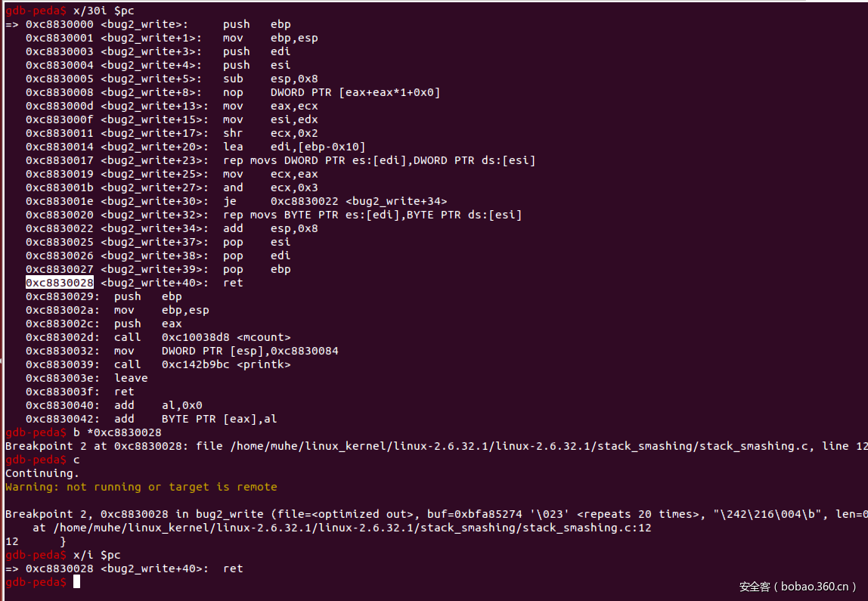Screen dimensions: 868x601
Task: Click the "Breakpoint 2 at 0xc8830028: file" message line
Action: (100, 446)
